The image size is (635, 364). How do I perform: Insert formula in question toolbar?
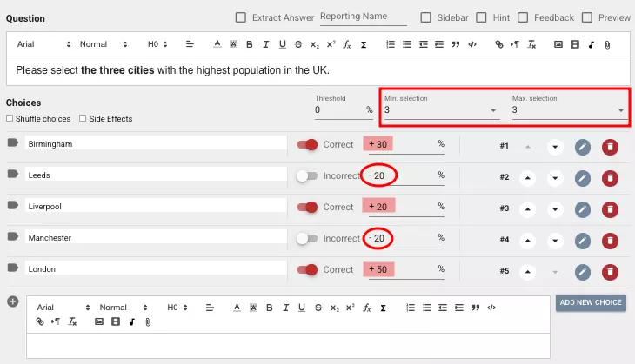click(x=347, y=44)
